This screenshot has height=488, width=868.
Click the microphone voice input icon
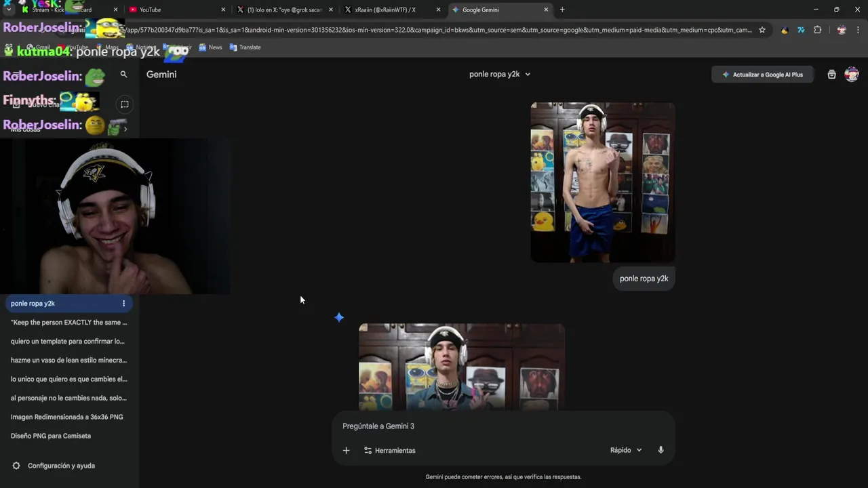coord(660,450)
